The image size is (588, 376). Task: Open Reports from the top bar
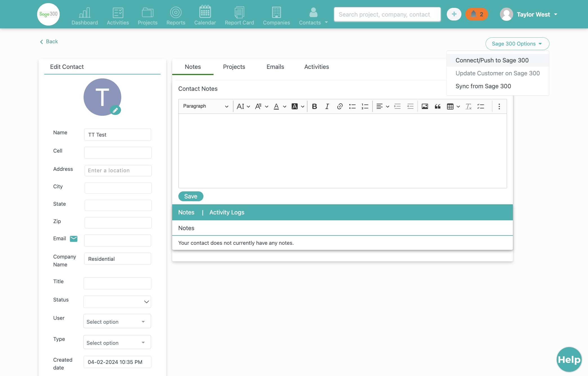point(176,16)
